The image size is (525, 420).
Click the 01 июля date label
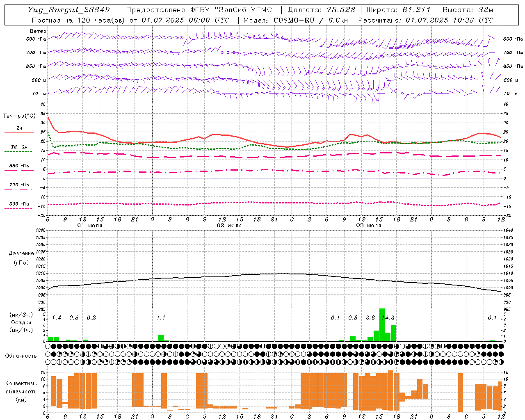pos(90,226)
